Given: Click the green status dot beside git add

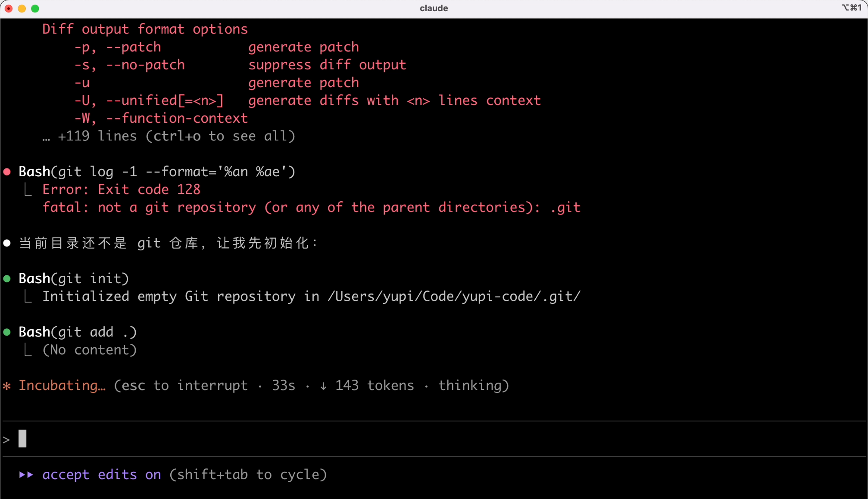Looking at the screenshot, I should [x=7, y=332].
